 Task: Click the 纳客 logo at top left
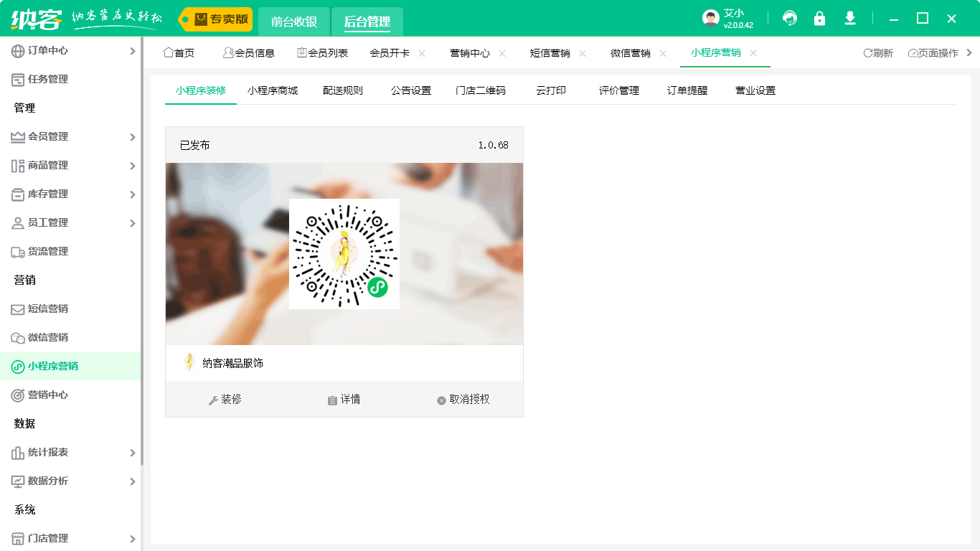pos(37,19)
